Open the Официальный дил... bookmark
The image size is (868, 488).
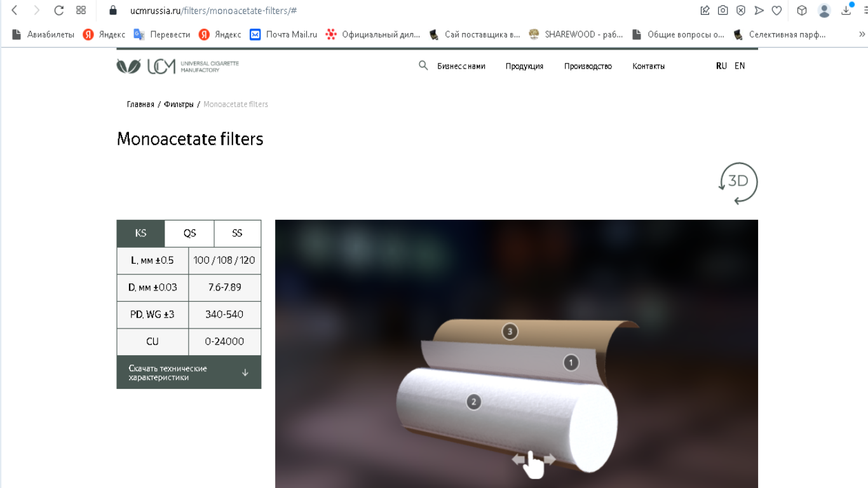373,34
